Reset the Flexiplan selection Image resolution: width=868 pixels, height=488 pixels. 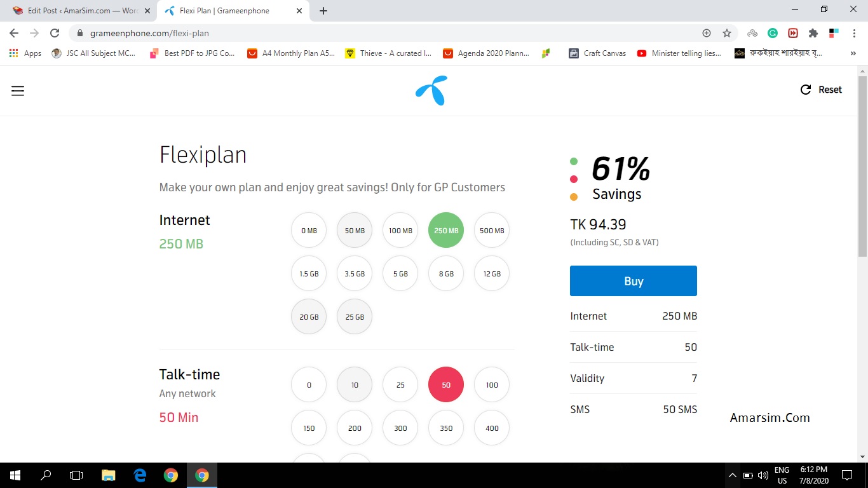821,90
